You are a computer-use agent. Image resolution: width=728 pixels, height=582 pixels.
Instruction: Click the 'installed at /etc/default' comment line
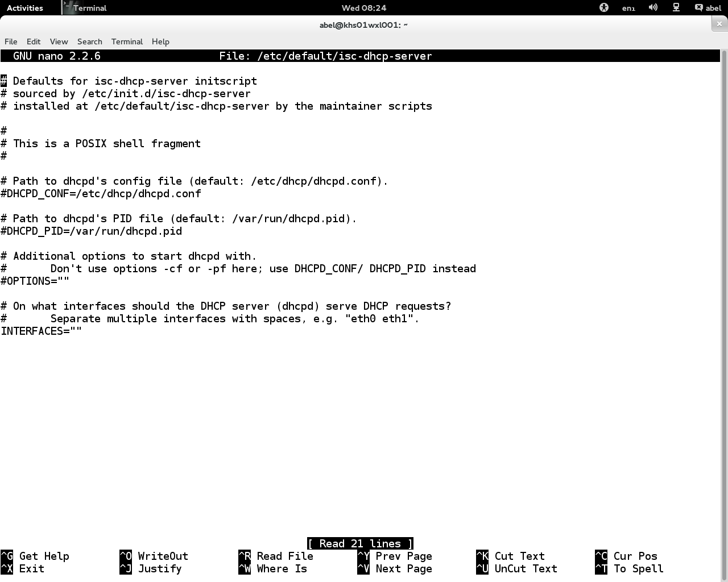217,106
